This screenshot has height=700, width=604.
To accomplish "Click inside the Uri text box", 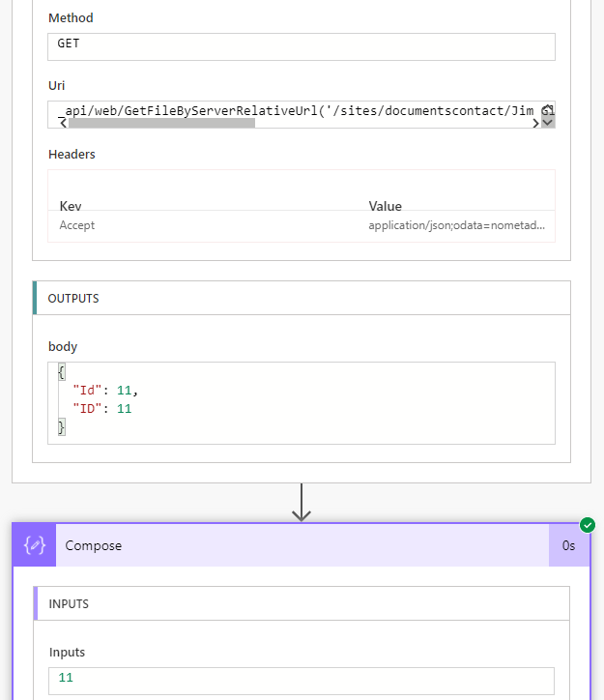I will [290, 110].
